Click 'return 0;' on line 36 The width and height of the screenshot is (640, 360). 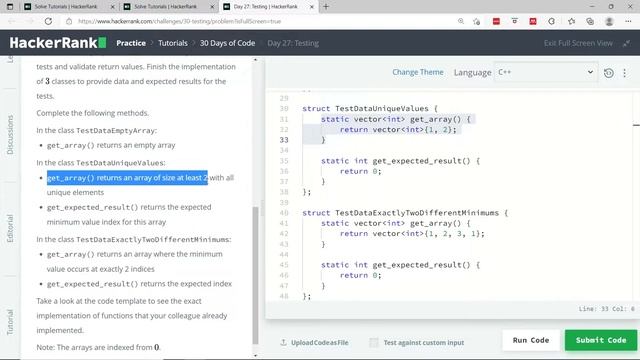(x=360, y=171)
